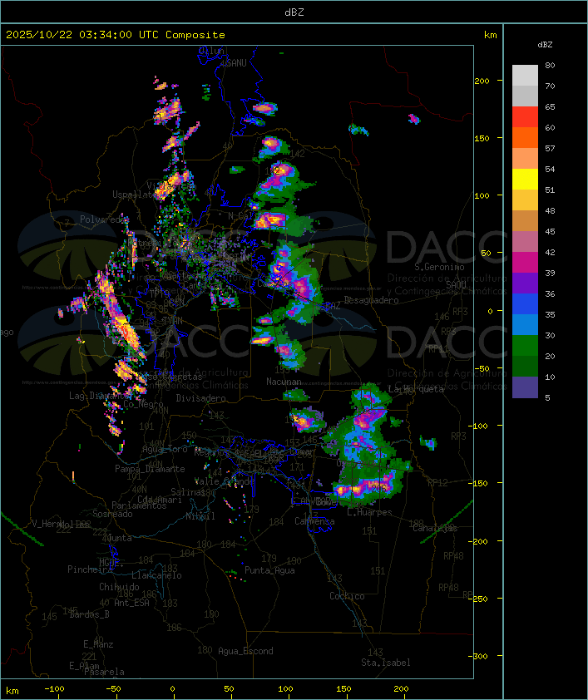This screenshot has width=588, height=700.
Task: Select the dark green 10-20 dBZ swatch
Action: (525, 366)
